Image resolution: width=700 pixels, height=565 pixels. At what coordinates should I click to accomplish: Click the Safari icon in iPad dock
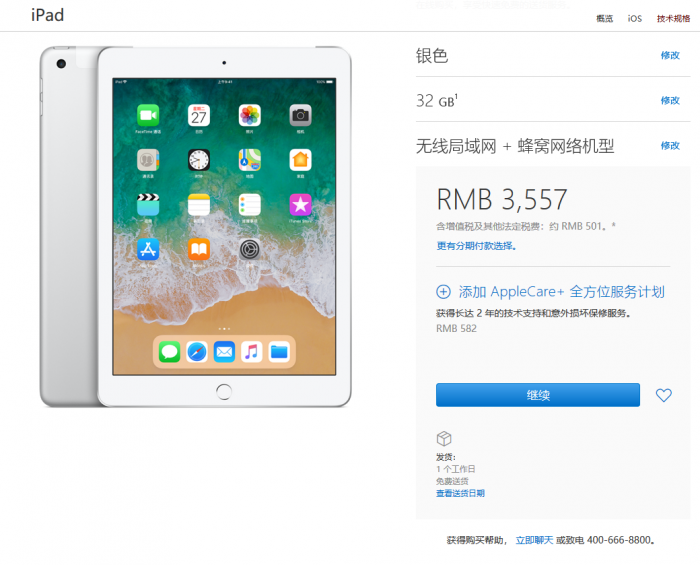(x=197, y=352)
